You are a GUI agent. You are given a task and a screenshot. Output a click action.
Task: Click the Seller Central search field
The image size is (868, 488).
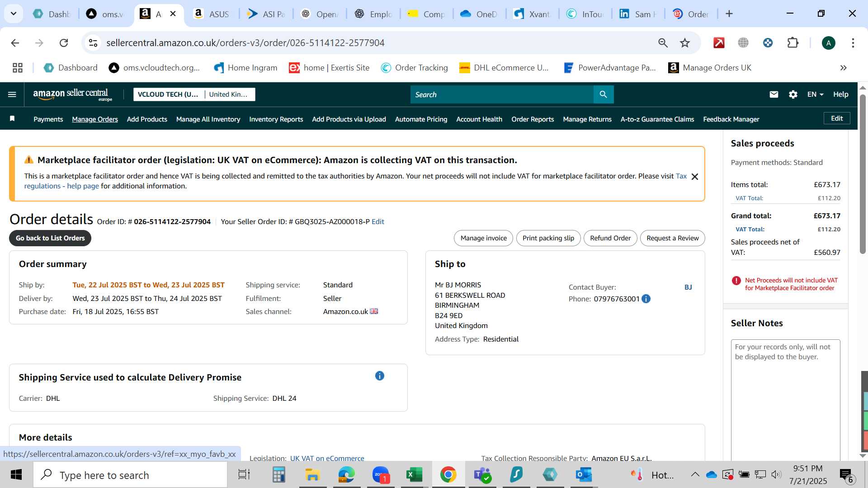coord(502,94)
